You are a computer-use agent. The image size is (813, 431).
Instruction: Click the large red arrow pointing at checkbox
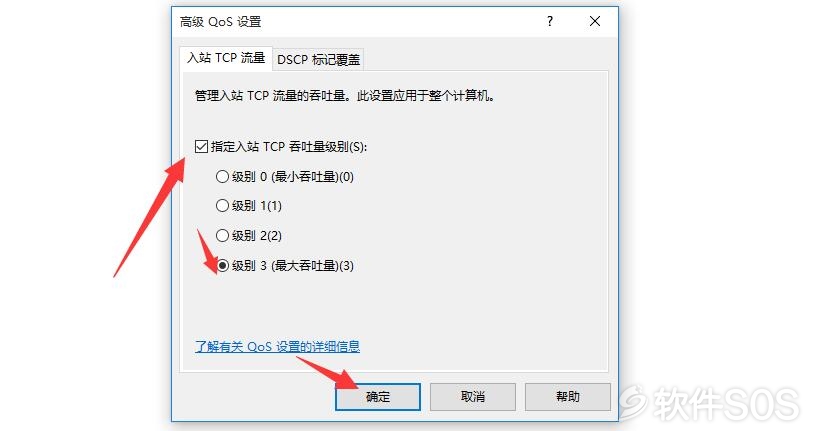tap(149, 217)
